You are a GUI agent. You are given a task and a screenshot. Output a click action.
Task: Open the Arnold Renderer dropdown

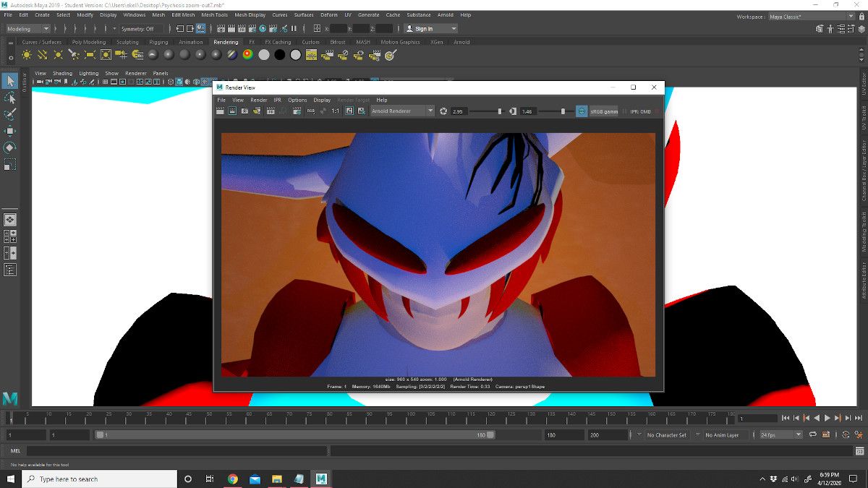[x=402, y=111]
